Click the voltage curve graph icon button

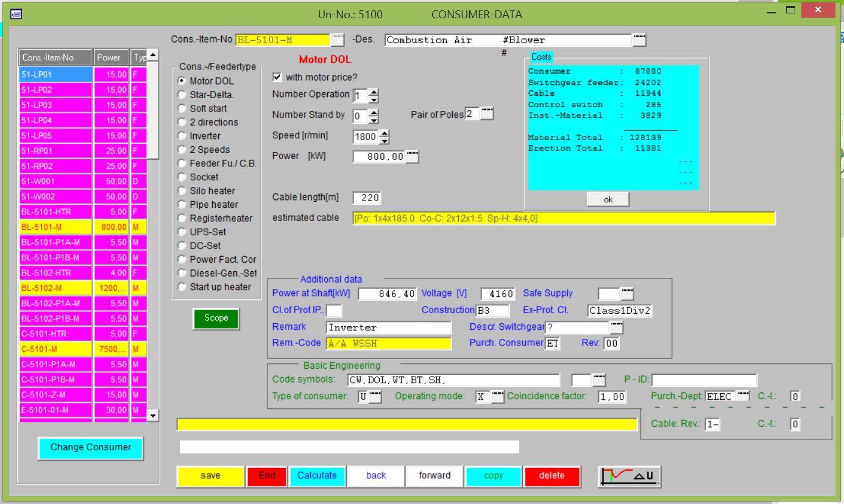tap(629, 476)
